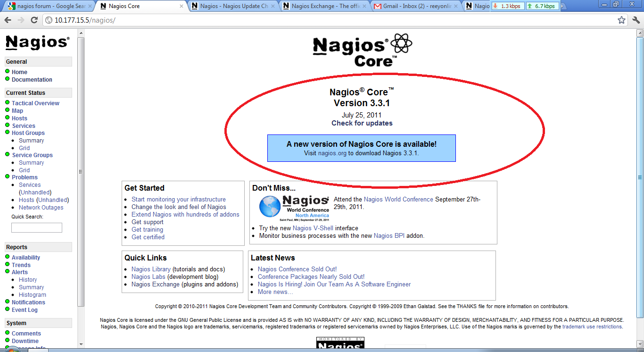Open the nagios.org download link
Screen dimensions: 644x352
[332, 153]
